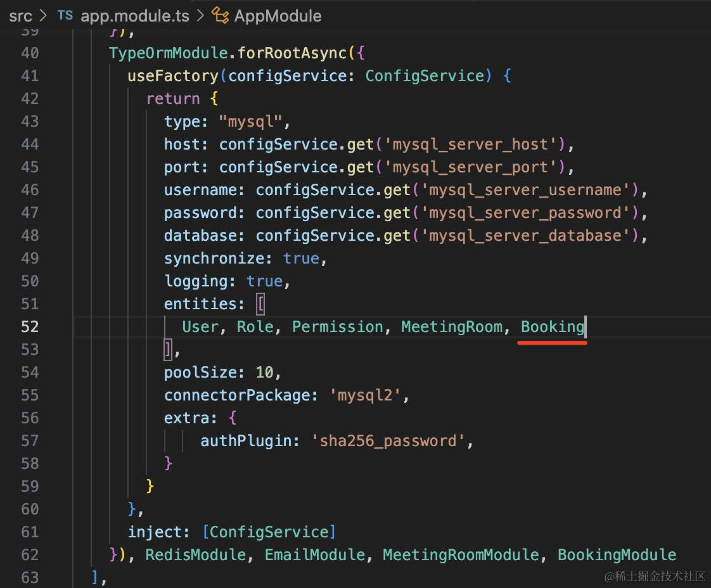Click BookingModule in the imports list
The image size is (711, 588).
617,555
